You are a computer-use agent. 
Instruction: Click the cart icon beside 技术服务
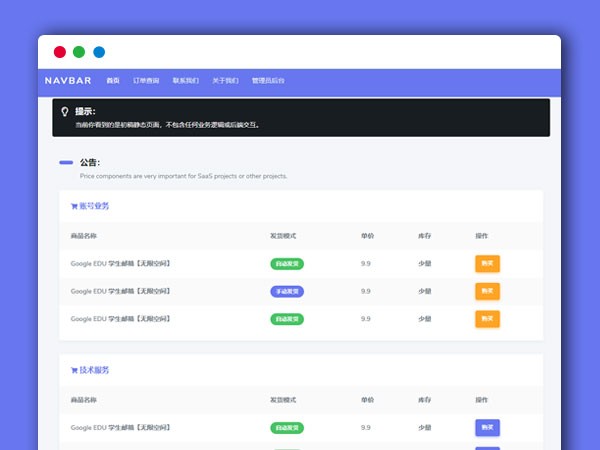[74, 371]
